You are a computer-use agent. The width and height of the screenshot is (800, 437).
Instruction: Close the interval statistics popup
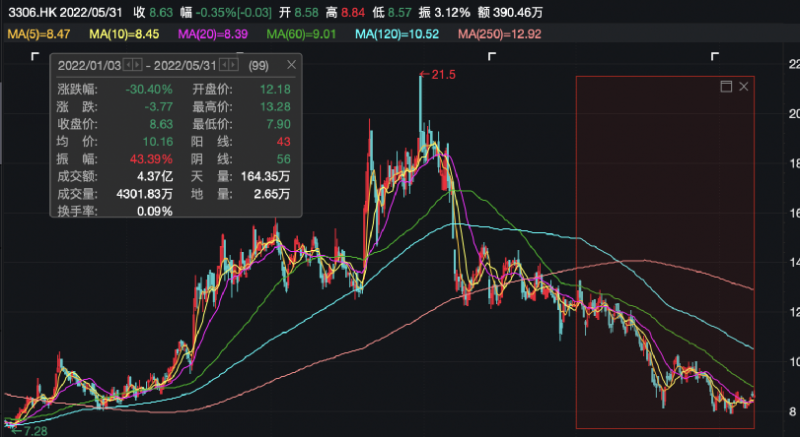point(291,65)
